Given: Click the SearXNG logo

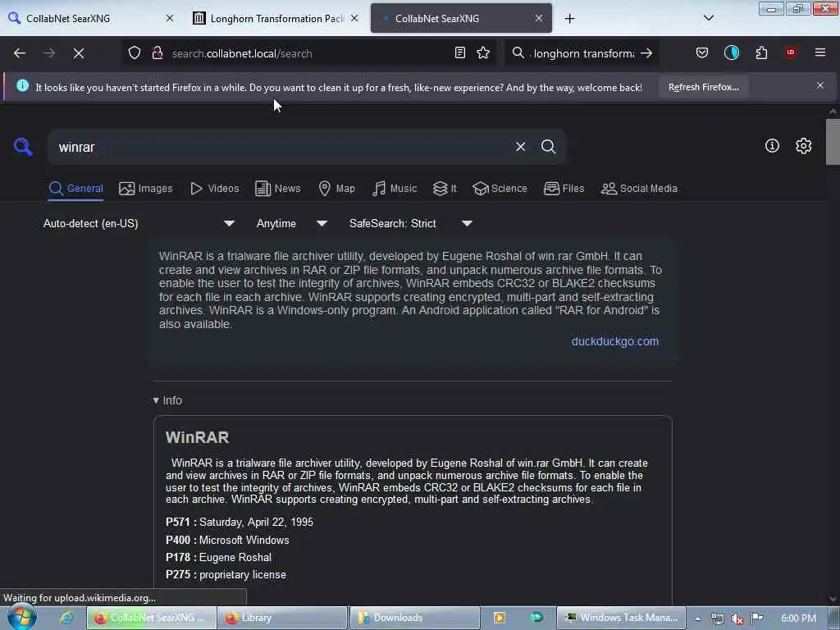Looking at the screenshot, I should click(23, 146).
